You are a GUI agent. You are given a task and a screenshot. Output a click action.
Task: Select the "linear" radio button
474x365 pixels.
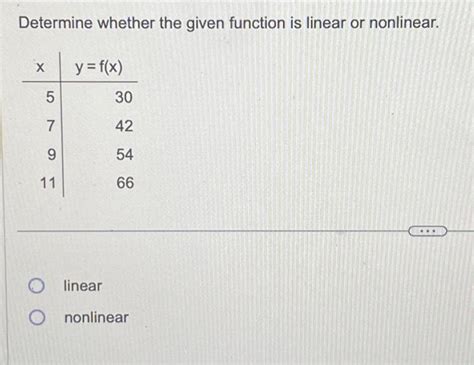tap(36, 286)
